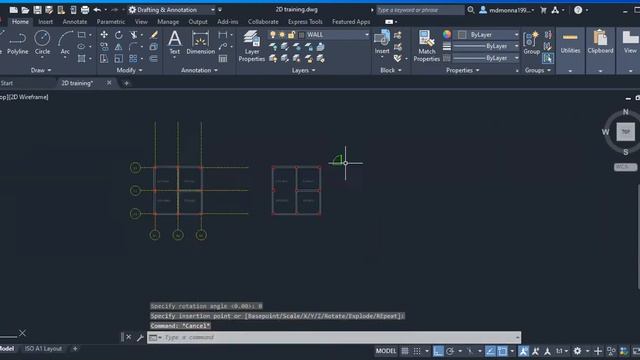
Task: Open the Annotate ribbon tab
Action: pyautogui.click(x=75, y=22)
